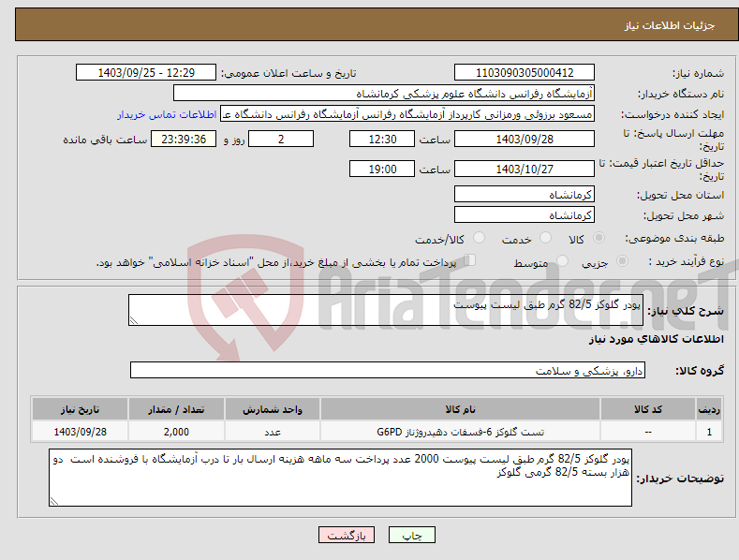Click the گروه کالا field دارو، پزشکی و سلامت
The height and width of the screenshot is (560, 739).
click(388, 370)
